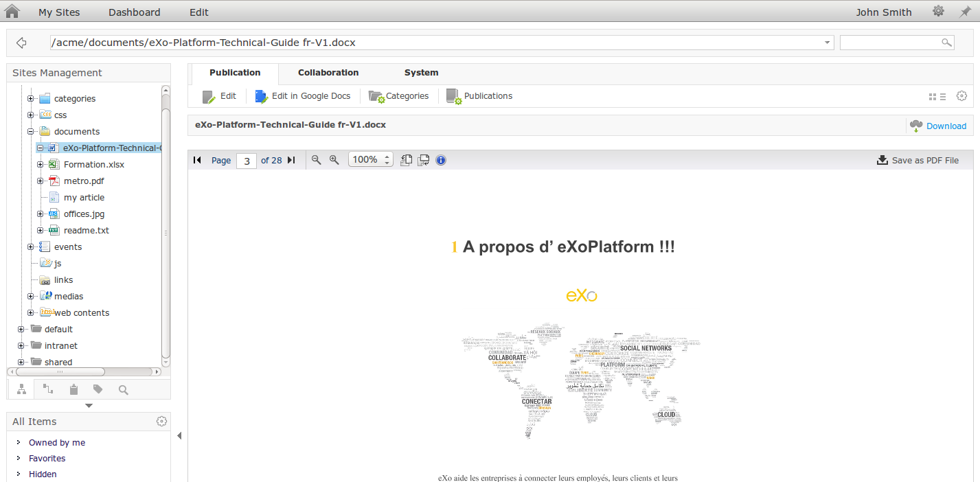Click the image icon for offices.jpg
Screen dimensions: 980x482
(x=54, y=214)
